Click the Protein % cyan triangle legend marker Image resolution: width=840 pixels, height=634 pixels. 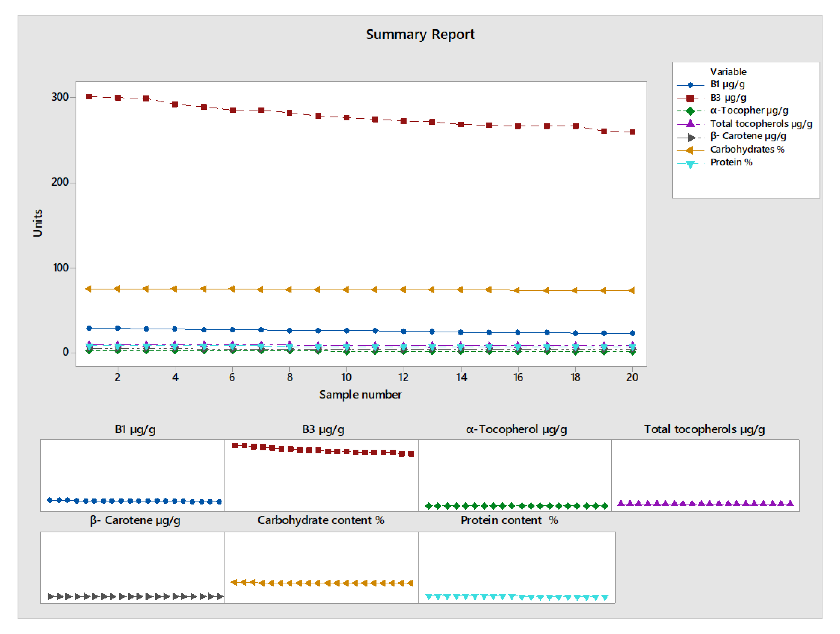click(690, 164)
